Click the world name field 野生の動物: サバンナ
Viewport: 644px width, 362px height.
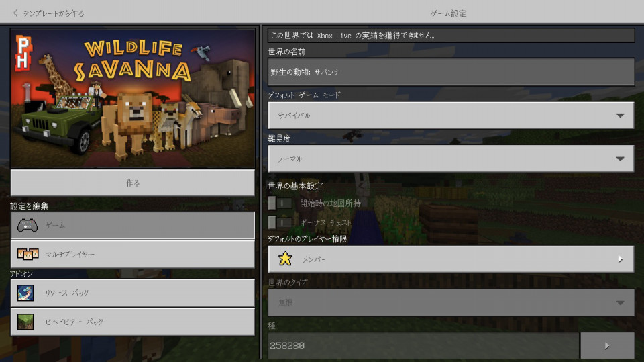coord(451,71)
